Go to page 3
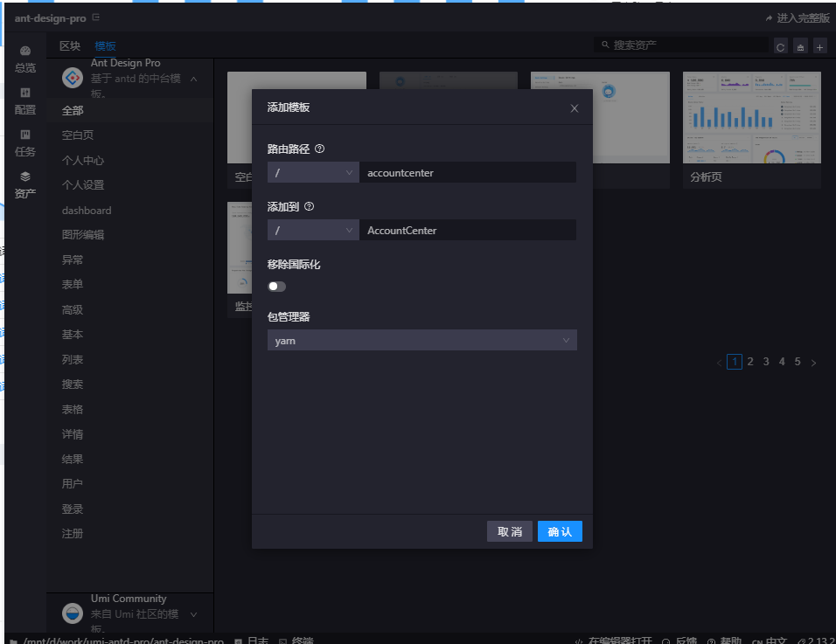Image resolution: width=836 pixels, height=644 pixels. pos(766,362)
